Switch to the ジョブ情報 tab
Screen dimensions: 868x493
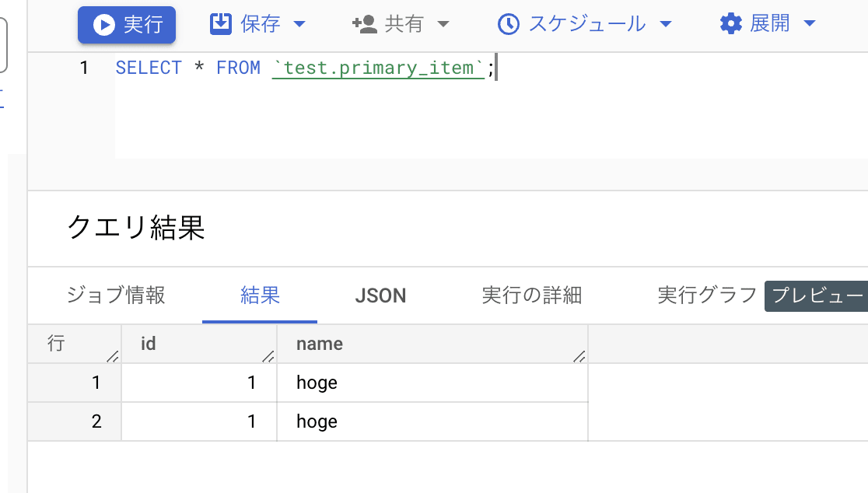116,295
